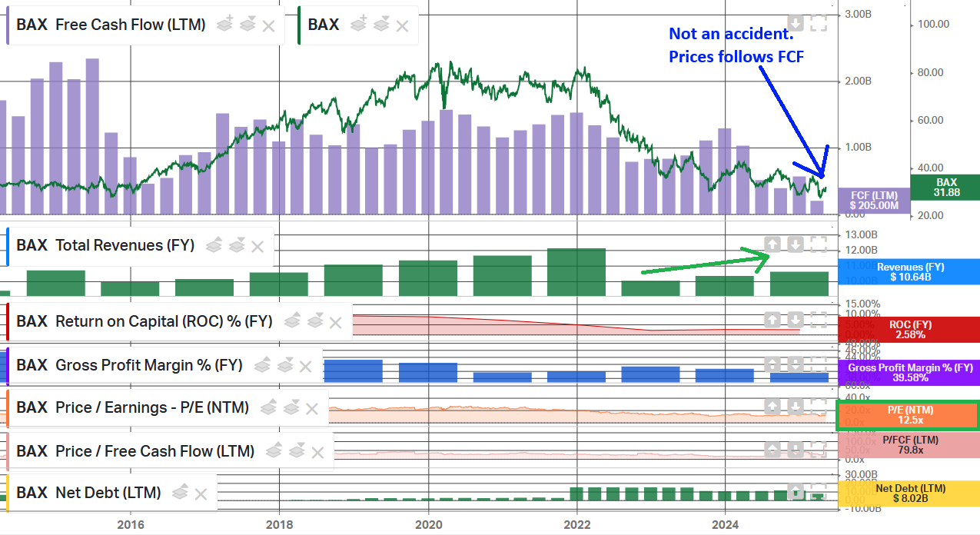The height and width of the screenshot is (535, 980).
Task: Remove the Price / Free Cash Flow series
Action: click(x=317, y=452)
